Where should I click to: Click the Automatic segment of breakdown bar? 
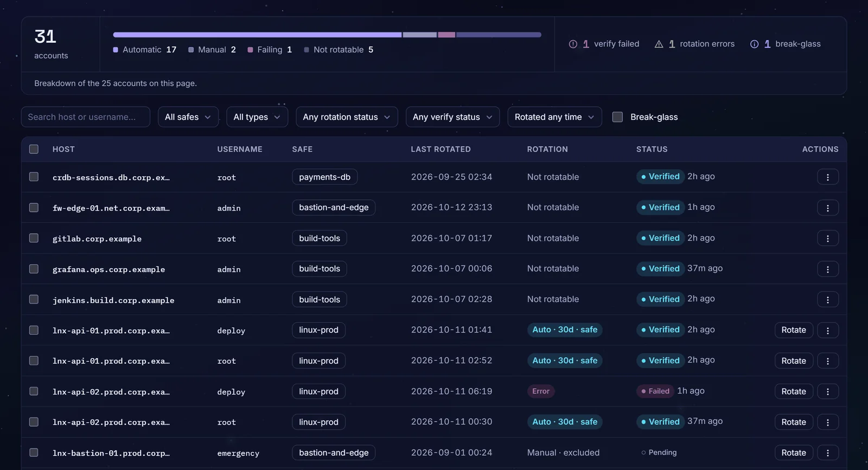tap(257, 35)
